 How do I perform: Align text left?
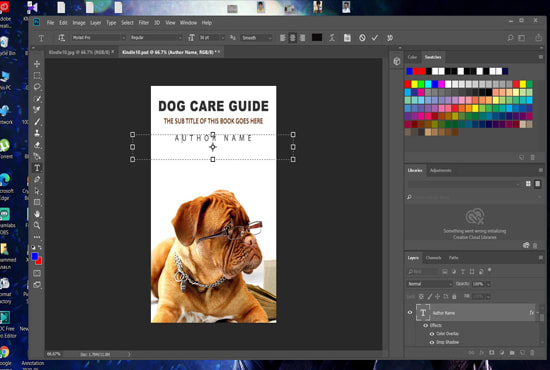pos(283,38)
